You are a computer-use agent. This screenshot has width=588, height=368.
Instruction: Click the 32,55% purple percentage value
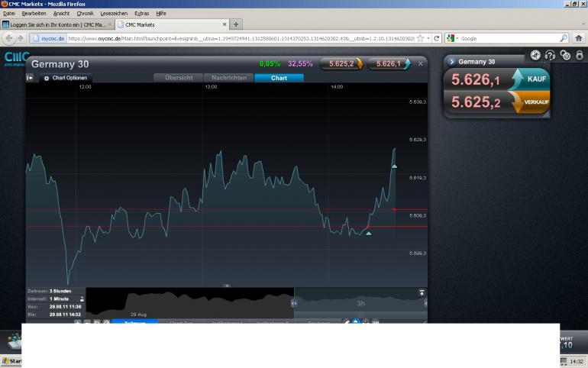pos(300,63)
